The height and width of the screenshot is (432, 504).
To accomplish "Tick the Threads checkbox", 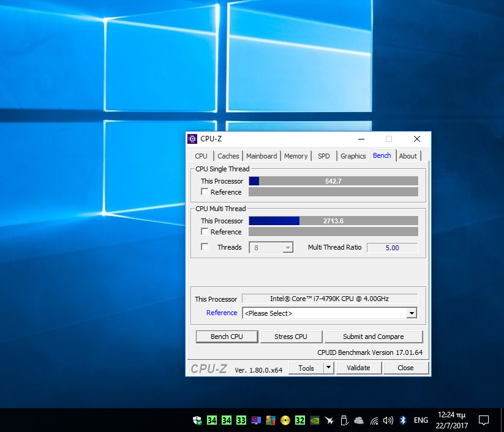I will point(205,247).
